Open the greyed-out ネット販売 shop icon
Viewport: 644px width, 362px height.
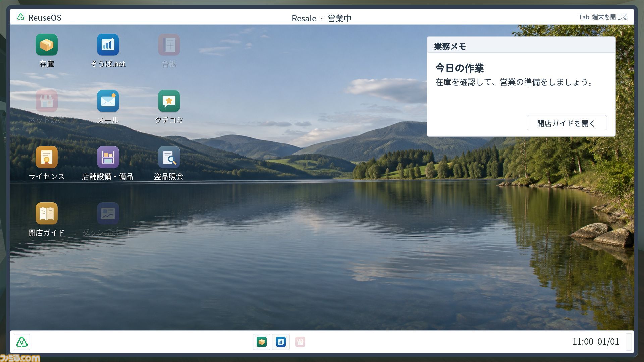click(47, 101)
